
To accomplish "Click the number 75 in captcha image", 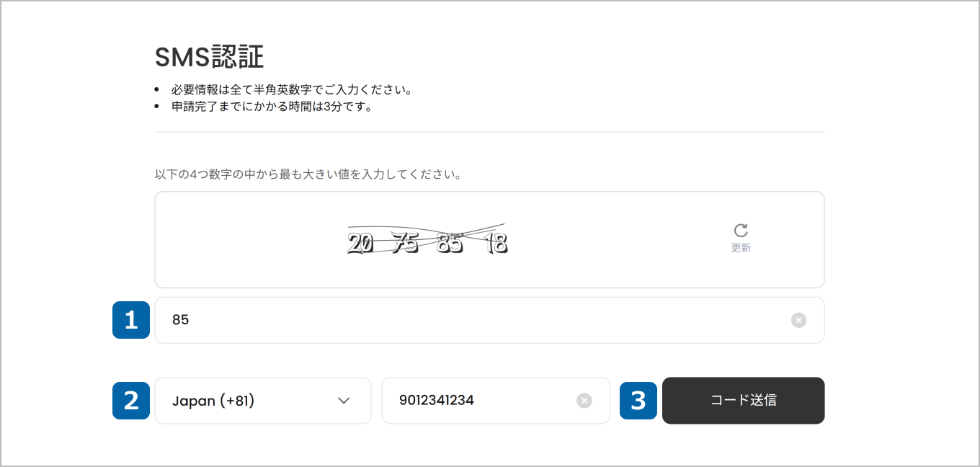I will point(405,244).
